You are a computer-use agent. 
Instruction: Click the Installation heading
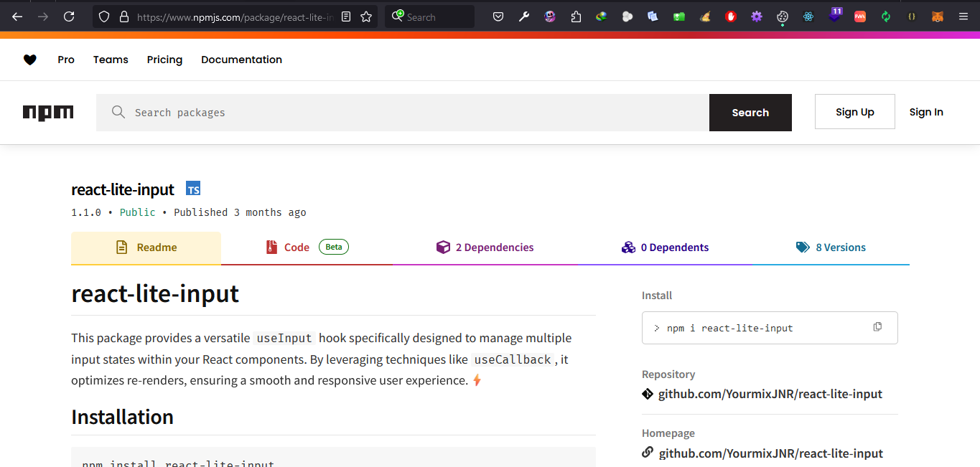coord(122,417)
